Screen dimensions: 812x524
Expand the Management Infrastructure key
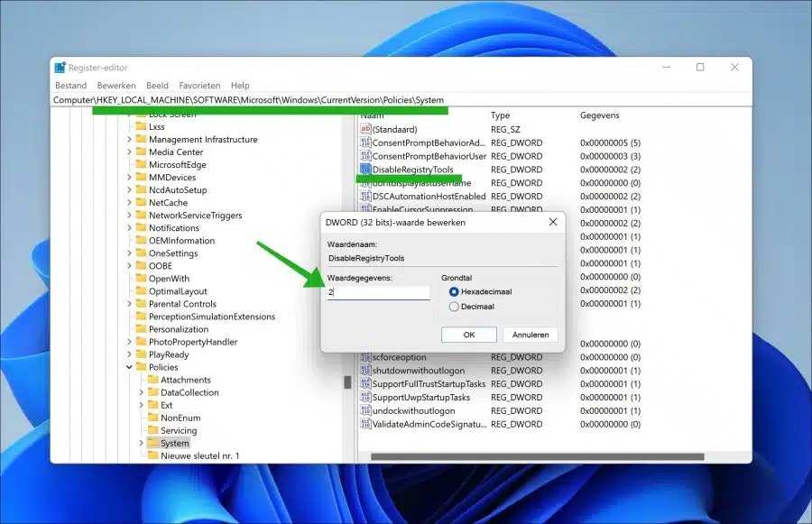129,139
